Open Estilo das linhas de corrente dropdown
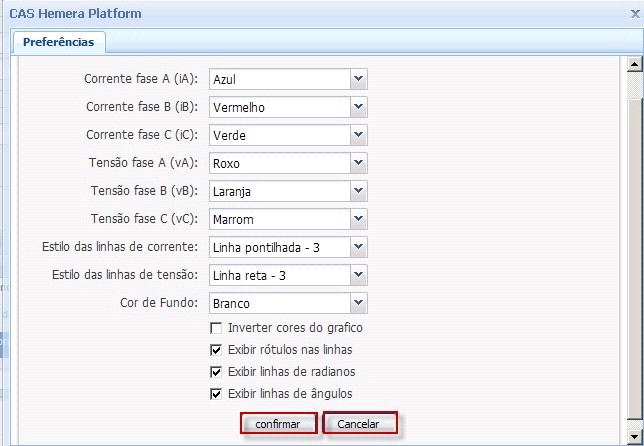This screenshot has width=644, height=446. pyautogui.click(x=359, y=247)
